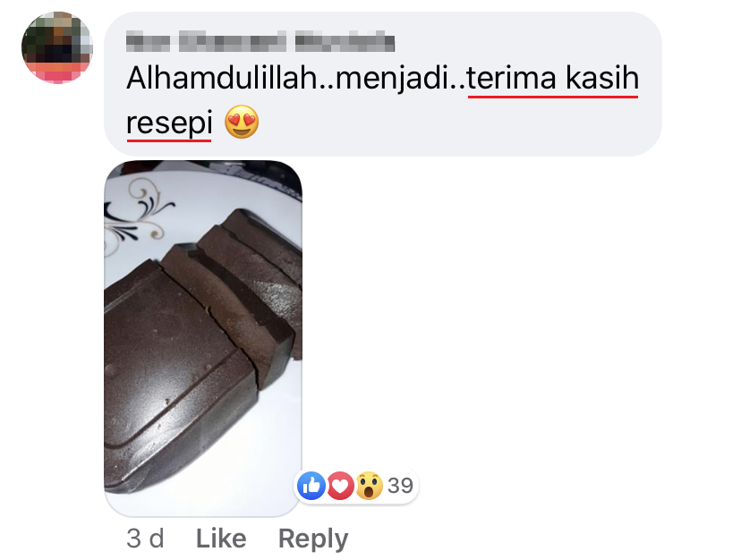
Task: Click the Like link under comment
Action: click(221, 539)
